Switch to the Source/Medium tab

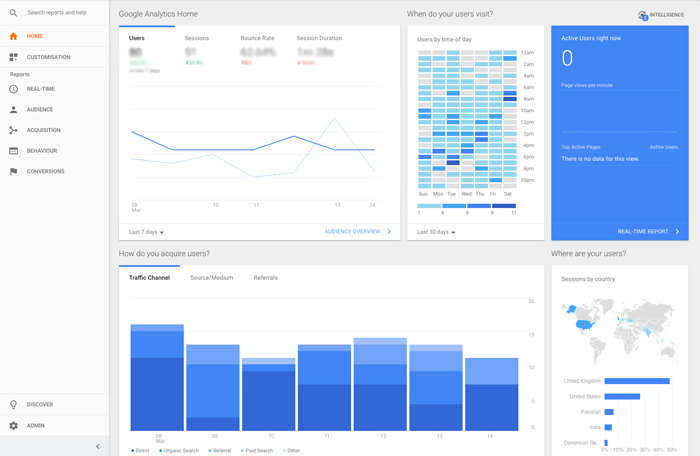pos(211,277)
